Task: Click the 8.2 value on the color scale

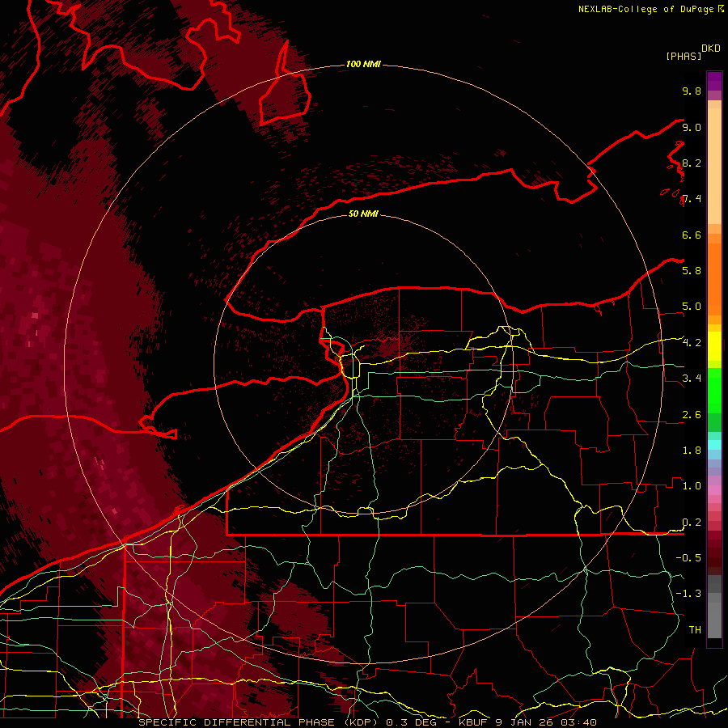Action: click(x=692, y=163)
